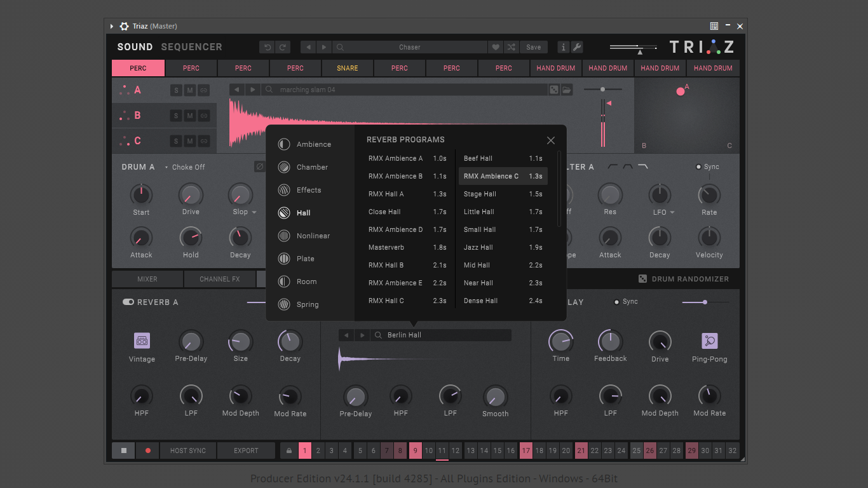Click the Drum Randomizer dice icon

[x=642, y=279]
